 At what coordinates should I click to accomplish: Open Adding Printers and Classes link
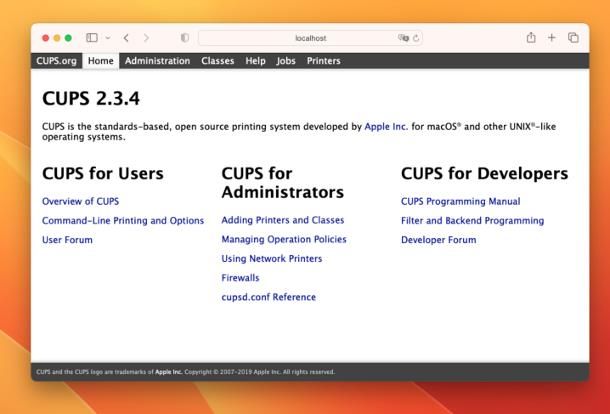point(283,220)
